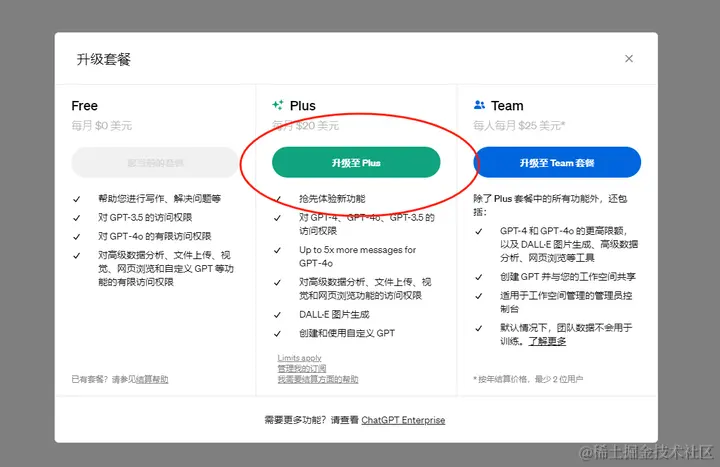
Task: Open the 我需要结算方面的帮助 link
Action: point(318,379)
